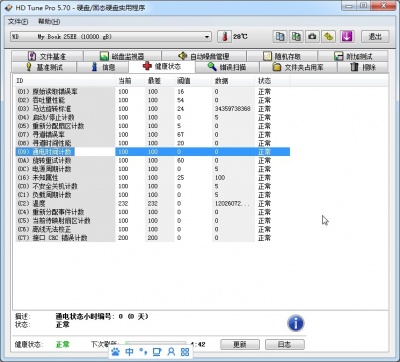
Task: Switch to the 自动噪音管理 tab
Action: [x=204, y=56]
